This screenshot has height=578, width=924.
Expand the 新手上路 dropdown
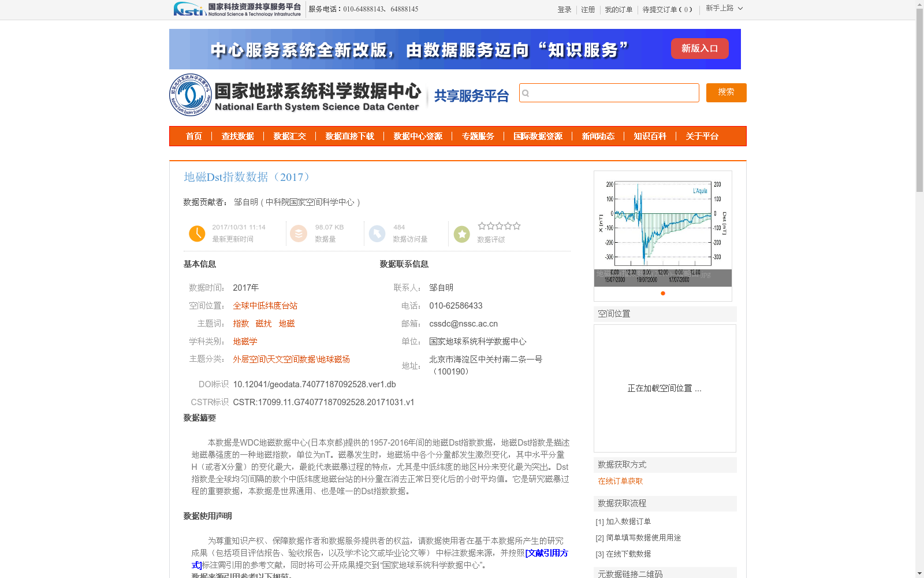(724, 8)
